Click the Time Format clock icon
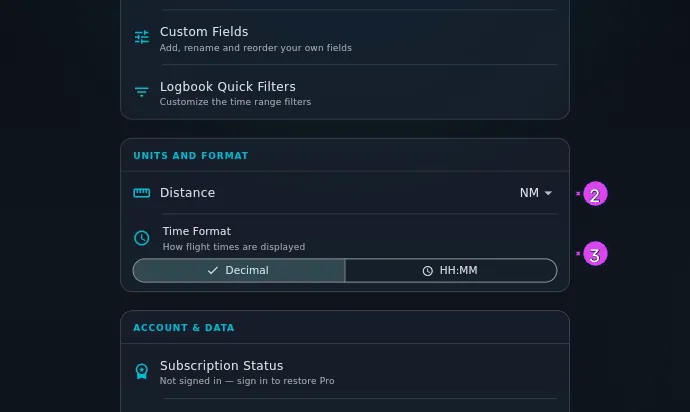 142,238
